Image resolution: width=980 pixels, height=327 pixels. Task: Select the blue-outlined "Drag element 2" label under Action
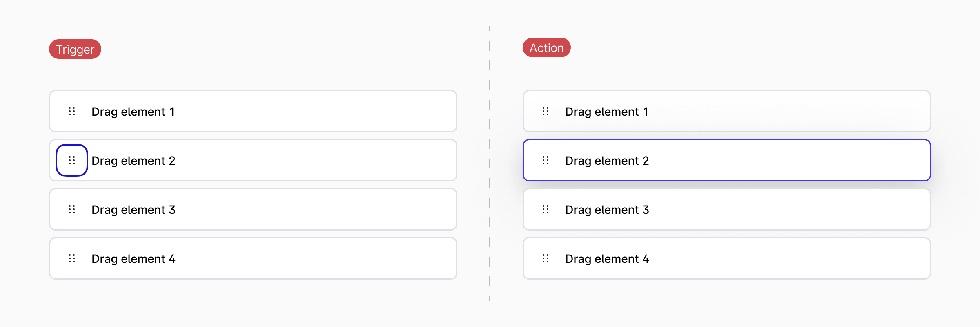pyautogui.click(x=607, y=161)
